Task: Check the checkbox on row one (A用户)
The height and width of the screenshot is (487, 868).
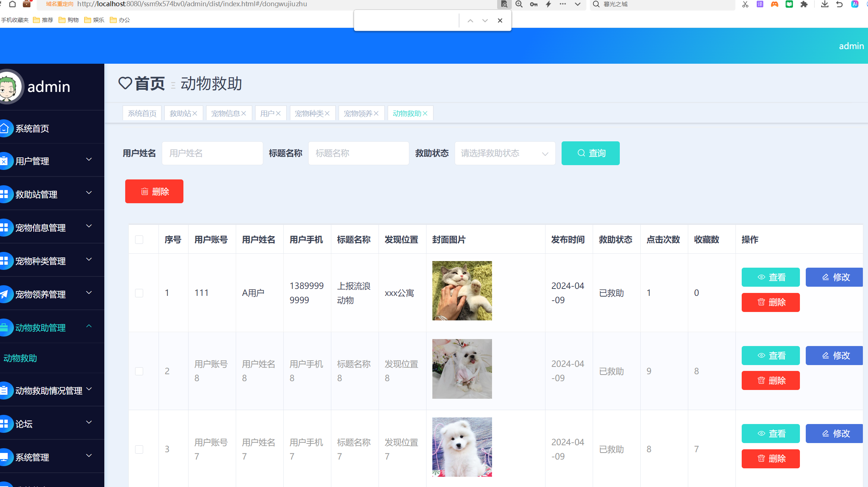Action: click(139, 293)
